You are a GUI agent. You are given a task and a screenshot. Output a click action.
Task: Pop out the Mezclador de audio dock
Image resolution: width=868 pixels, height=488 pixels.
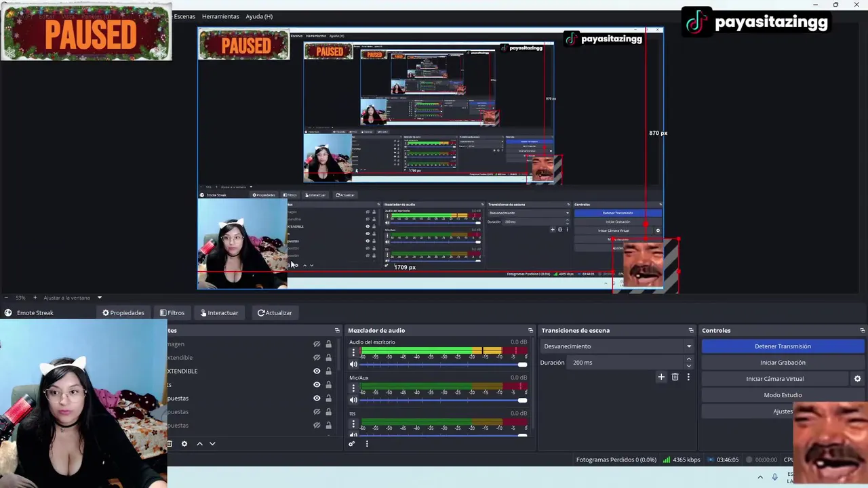(530, 330)
